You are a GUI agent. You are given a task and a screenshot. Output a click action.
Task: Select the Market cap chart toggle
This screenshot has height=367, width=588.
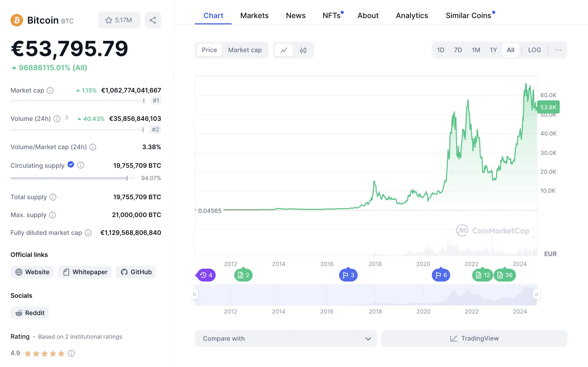[245, 50]
